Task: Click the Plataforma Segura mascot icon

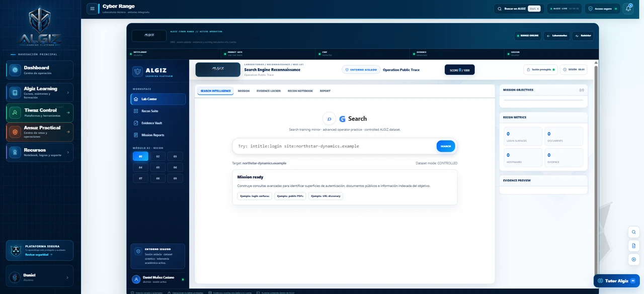Action: [x=16, y=250]
